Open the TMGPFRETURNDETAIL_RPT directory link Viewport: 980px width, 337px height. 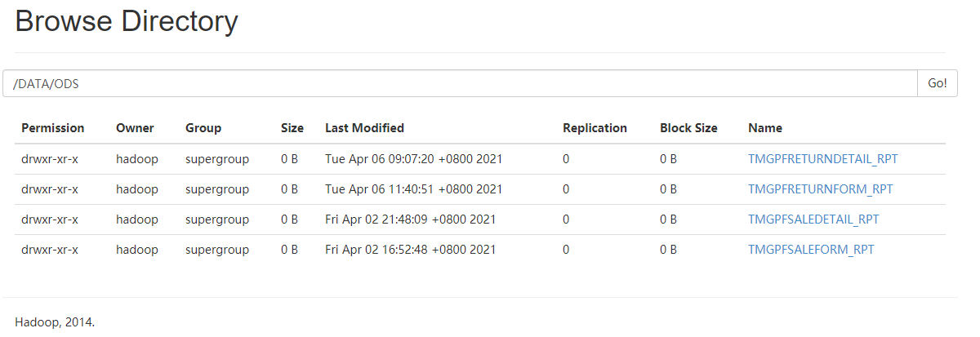click(x=822, y=159)
